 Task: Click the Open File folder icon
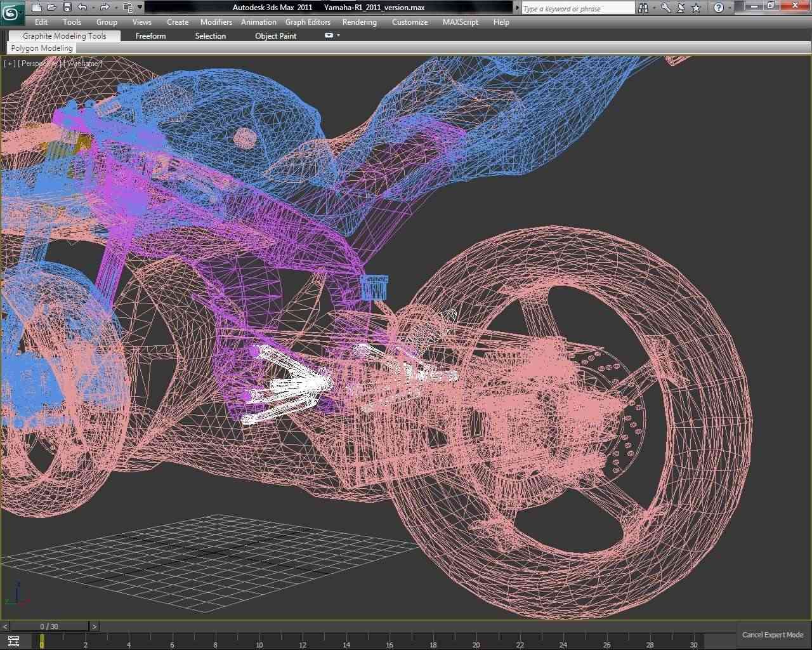[52, 8]
